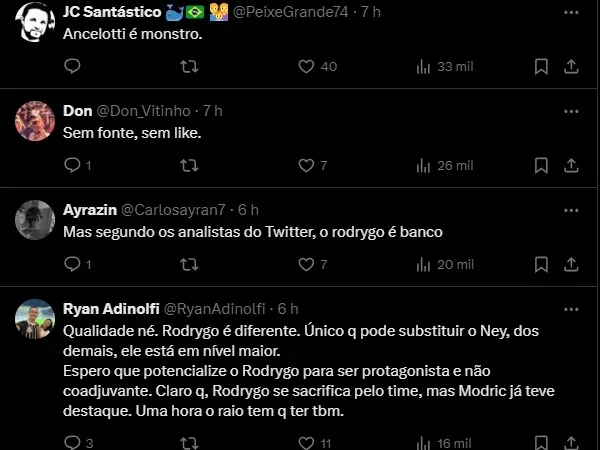Open more options on Ryan Adinolfi's tweet
The width and height of the screenshot is (600, 450).
tap(571, 308)
